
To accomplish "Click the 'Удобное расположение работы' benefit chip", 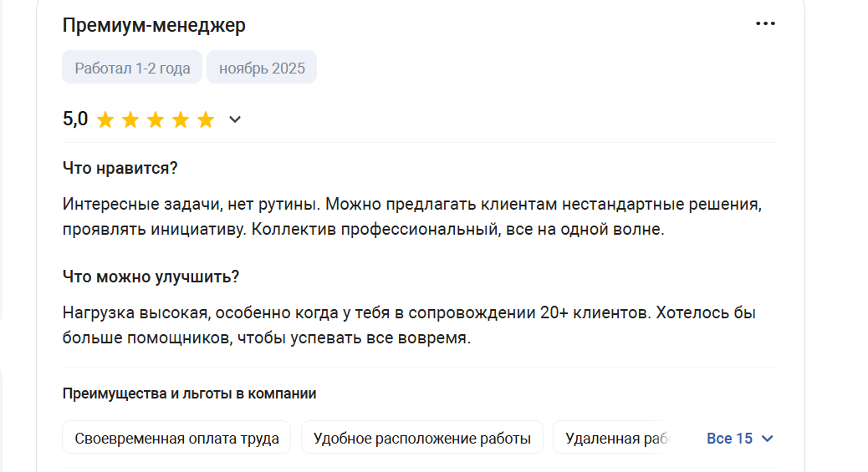I will [x=421, y=438].
